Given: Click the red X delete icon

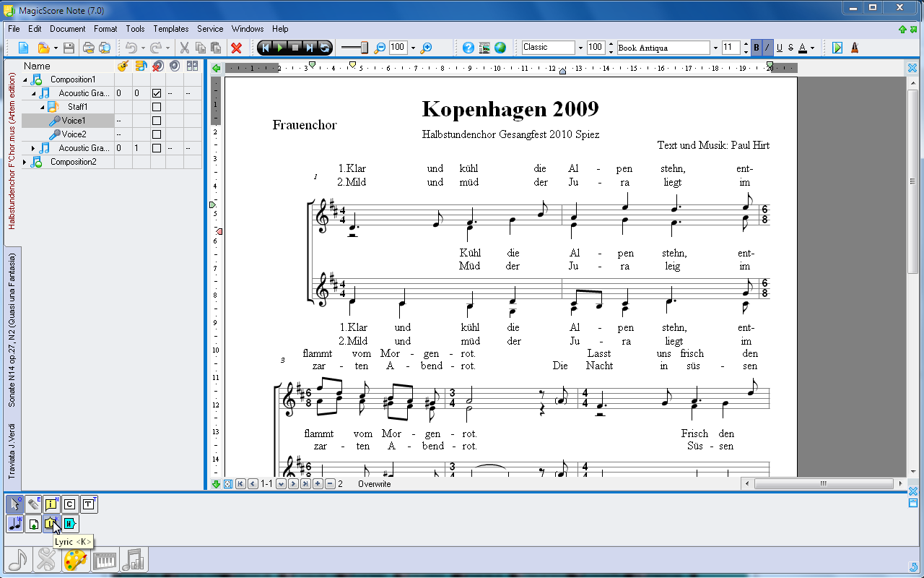Looking at the screenshot, I should coord(236,48).
